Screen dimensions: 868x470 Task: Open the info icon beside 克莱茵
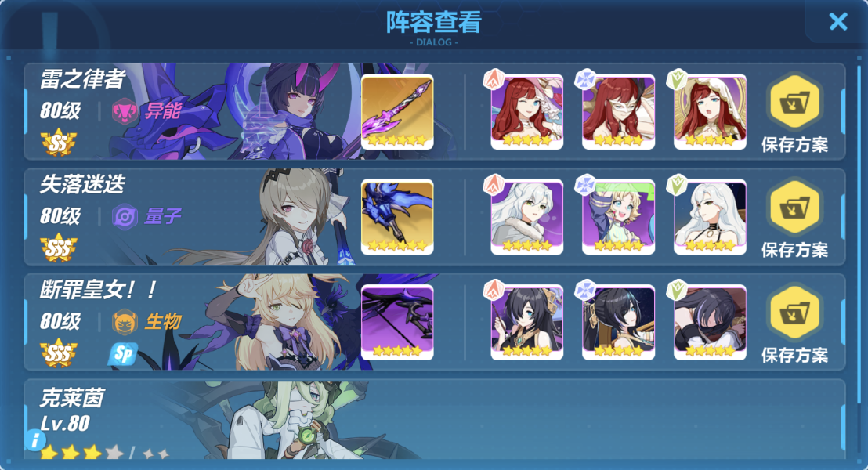coord(34,439)
